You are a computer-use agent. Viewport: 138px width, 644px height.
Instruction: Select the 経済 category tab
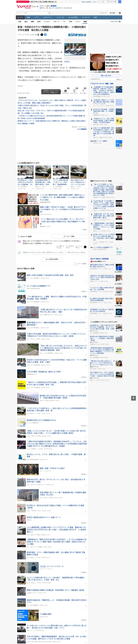coord(39,21)
